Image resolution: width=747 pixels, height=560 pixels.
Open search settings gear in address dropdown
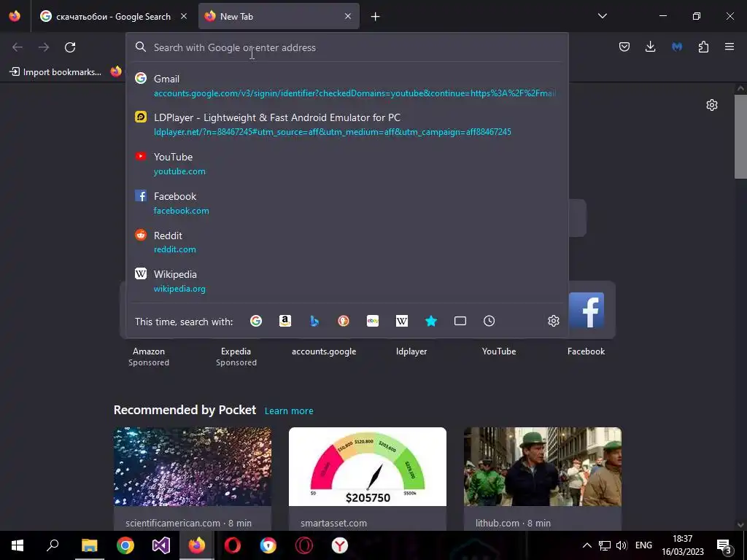pyautogui.click(x=553, y=321)
